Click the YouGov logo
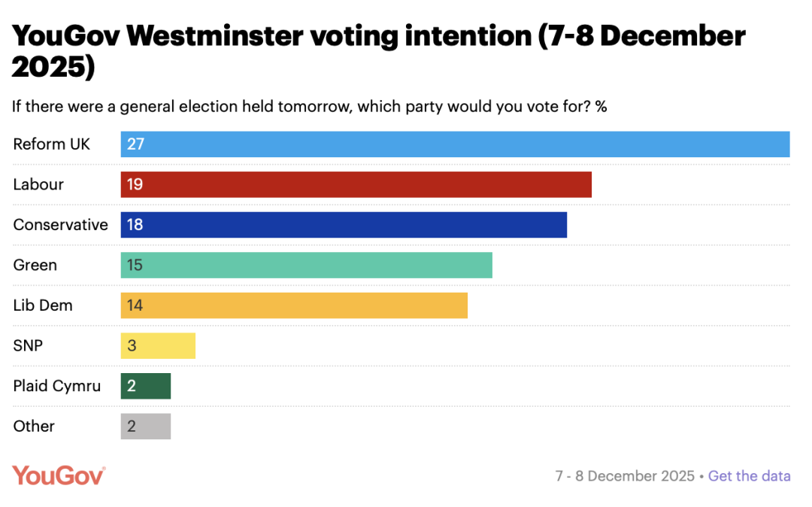The image size is (812, 507). tap(59, 475)
